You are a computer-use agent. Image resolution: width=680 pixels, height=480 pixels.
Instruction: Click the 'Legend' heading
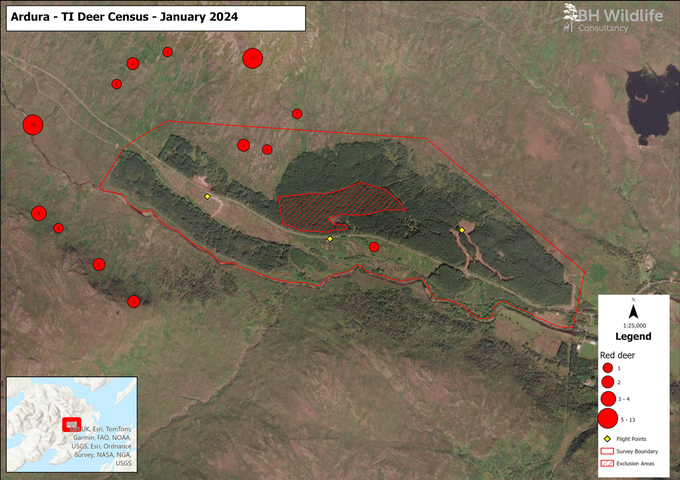pyautogui.click(x=633, y=336)
